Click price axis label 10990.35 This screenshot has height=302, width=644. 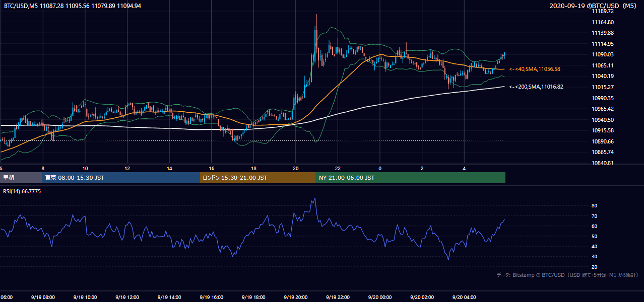(x=603, y=98)
